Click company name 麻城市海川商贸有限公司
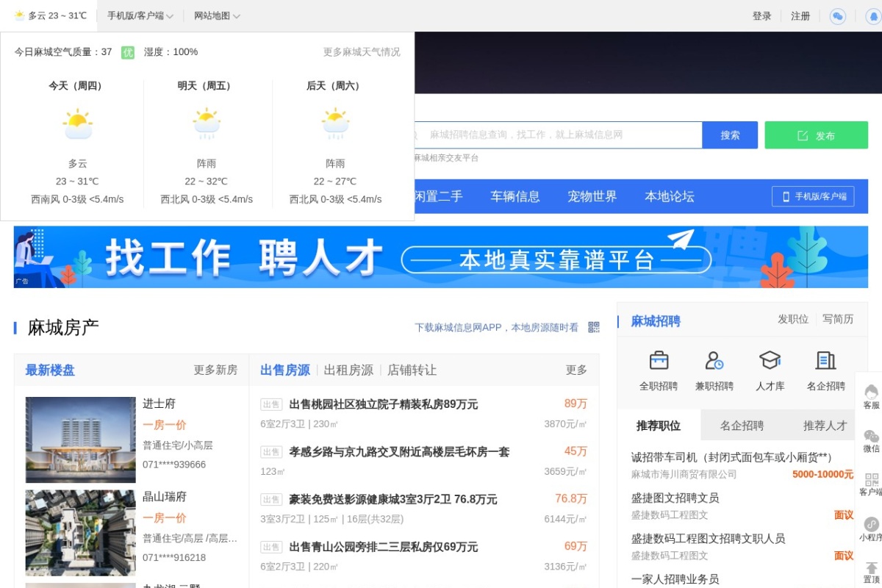Image resolution: width=882 pixels, height=588 pixels. 684,475
